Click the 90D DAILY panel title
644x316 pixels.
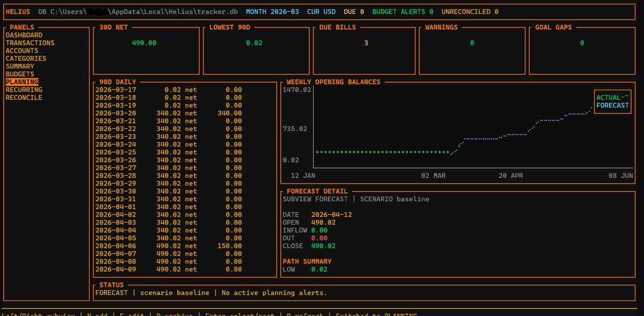(118, 82)
